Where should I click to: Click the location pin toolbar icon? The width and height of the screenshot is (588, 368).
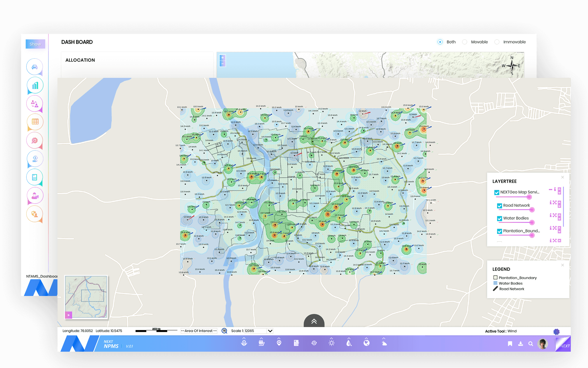click(x=279, y=343)
